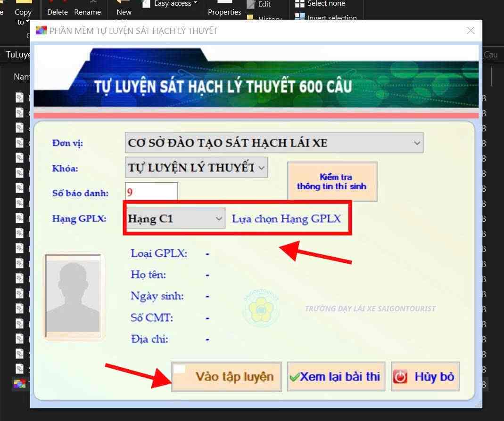
Task: Expand Easy access in File Explorer ribbon
Action: [175, 4]
